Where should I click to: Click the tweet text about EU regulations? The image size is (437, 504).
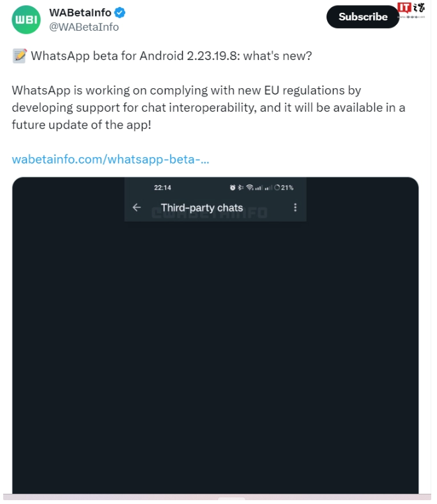tap(208, 107)
